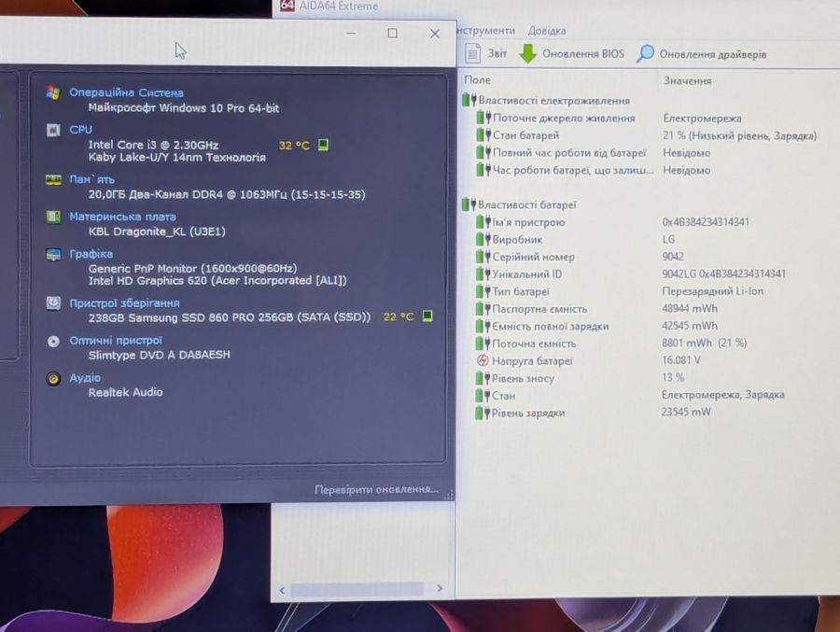The image size is (840, 632).
Task: Click the Електромережа, Зарядка status value
Action: (722, 395)
